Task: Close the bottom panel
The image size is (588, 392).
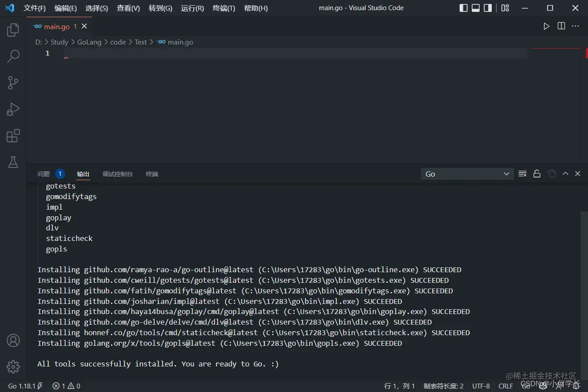Action: coord(577,174)
